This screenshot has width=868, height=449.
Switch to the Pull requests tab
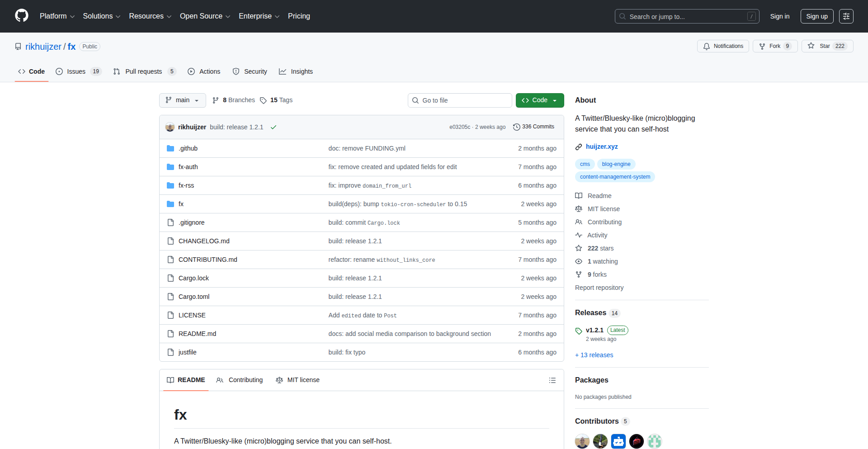pyautogui.click(x=143, y=71)
